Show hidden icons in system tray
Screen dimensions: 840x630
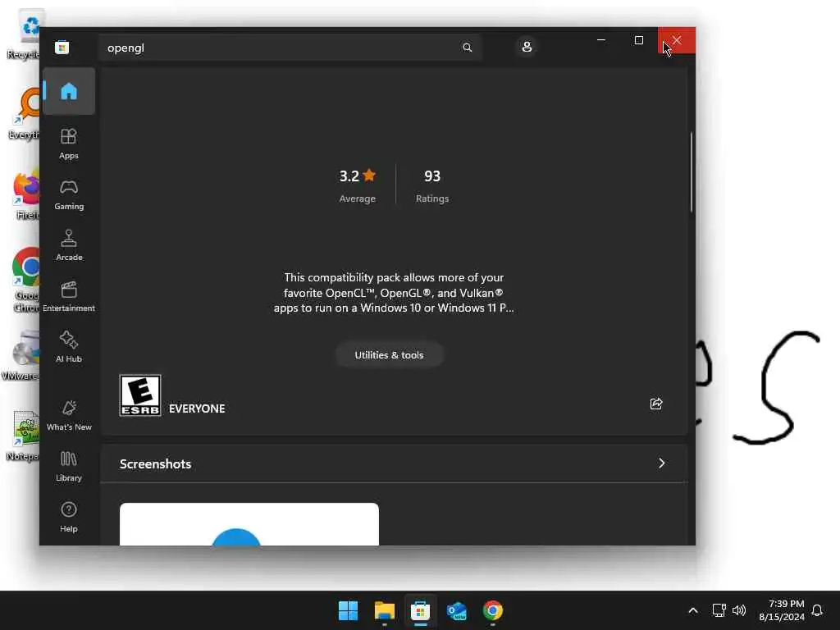pyautogui.click(x=692, y=610)
